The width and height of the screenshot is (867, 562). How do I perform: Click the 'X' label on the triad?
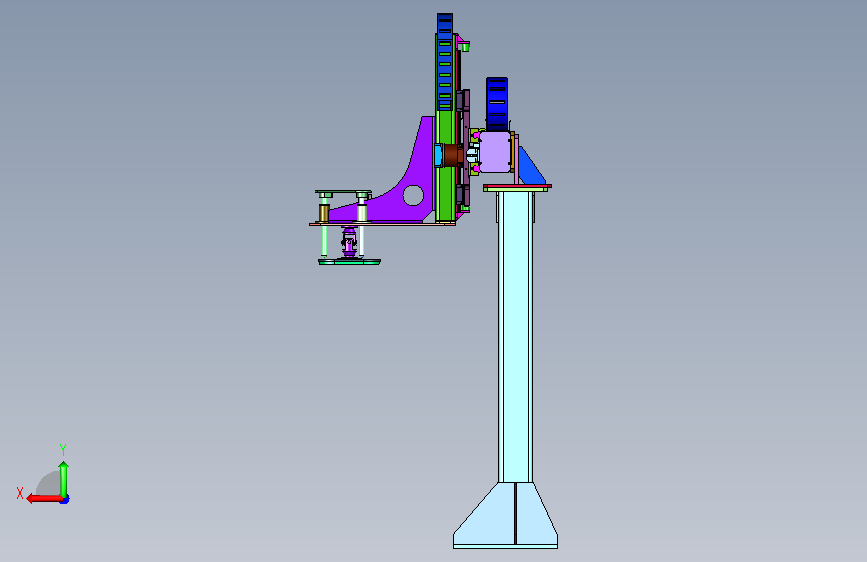[20, 493]
